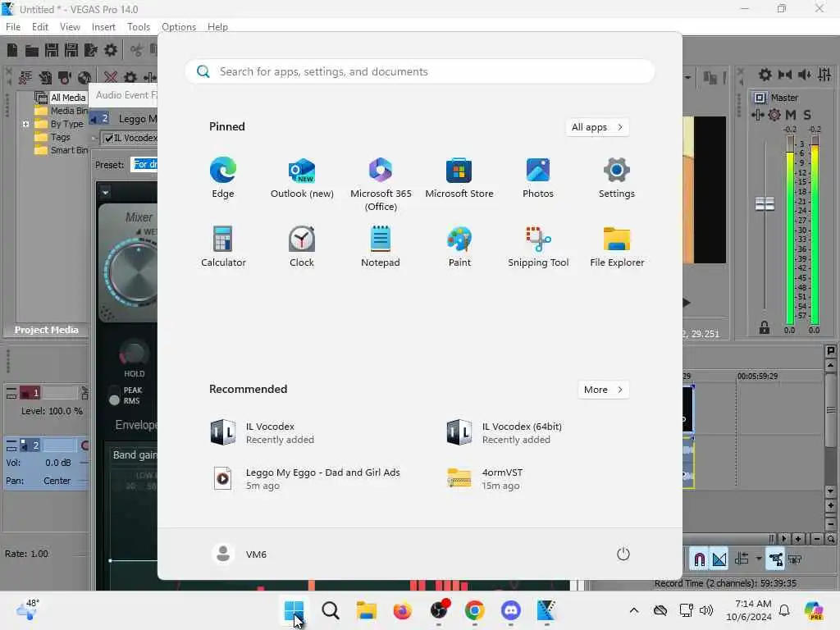Click Firefox icon on taskbar
The width and height of the screenshot is (840, 630).
[402, 610]
